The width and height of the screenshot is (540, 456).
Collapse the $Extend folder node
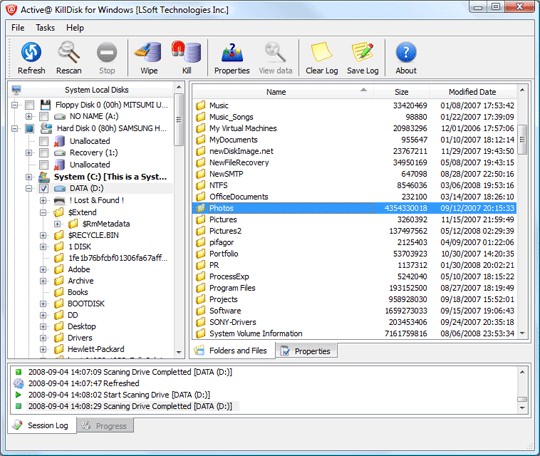(43, 213)
